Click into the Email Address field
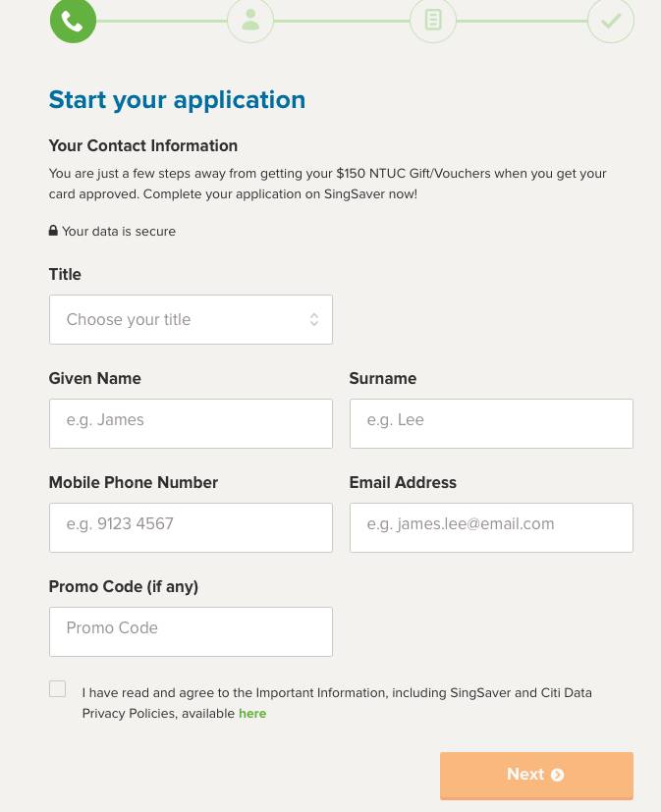Viewport: 661px width, 812px height. coord(491,527)
